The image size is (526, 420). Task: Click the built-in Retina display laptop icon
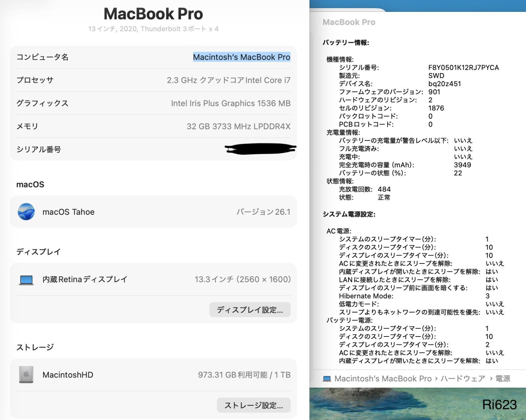click(x=26, y=280)
